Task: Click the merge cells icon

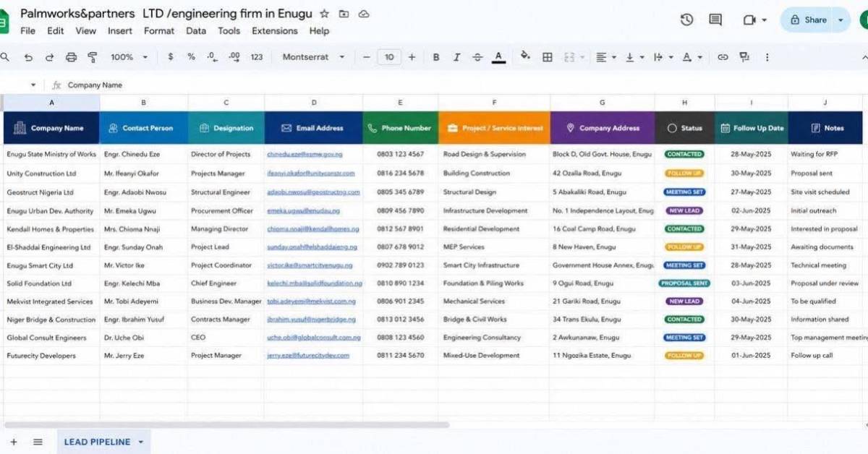Action: coord(569,57)
